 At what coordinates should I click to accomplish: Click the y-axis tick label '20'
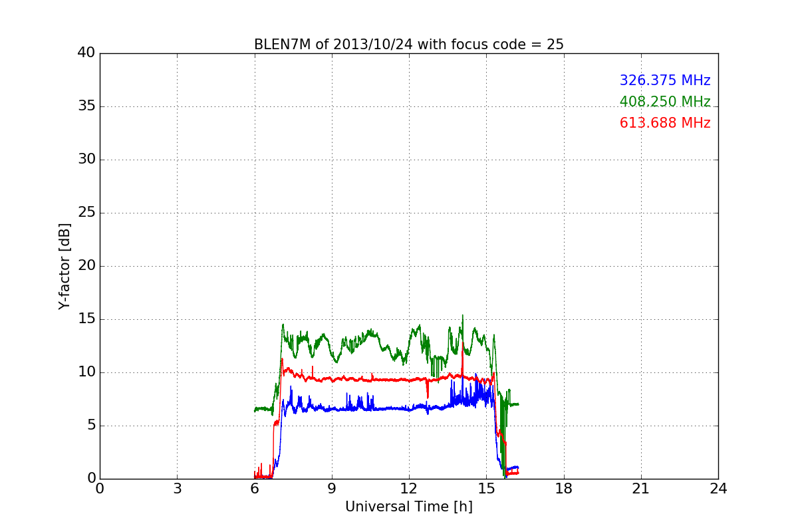click(x=86, y=266)
